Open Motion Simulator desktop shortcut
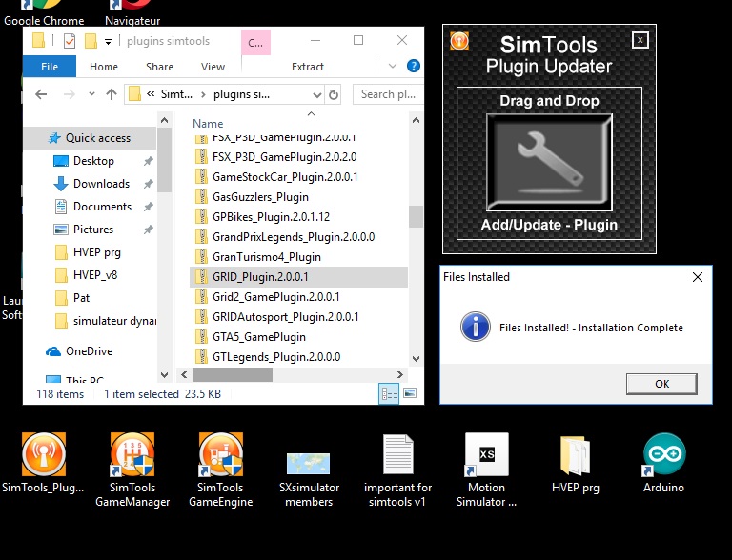This screenshot has width=732, height=560. coord(486,470)
